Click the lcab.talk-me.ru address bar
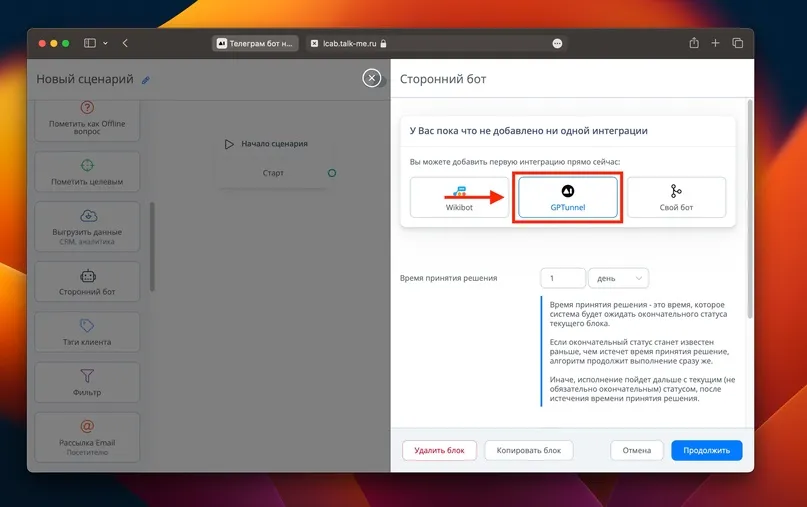Screen dimensions: 807x507 [437, 44]
